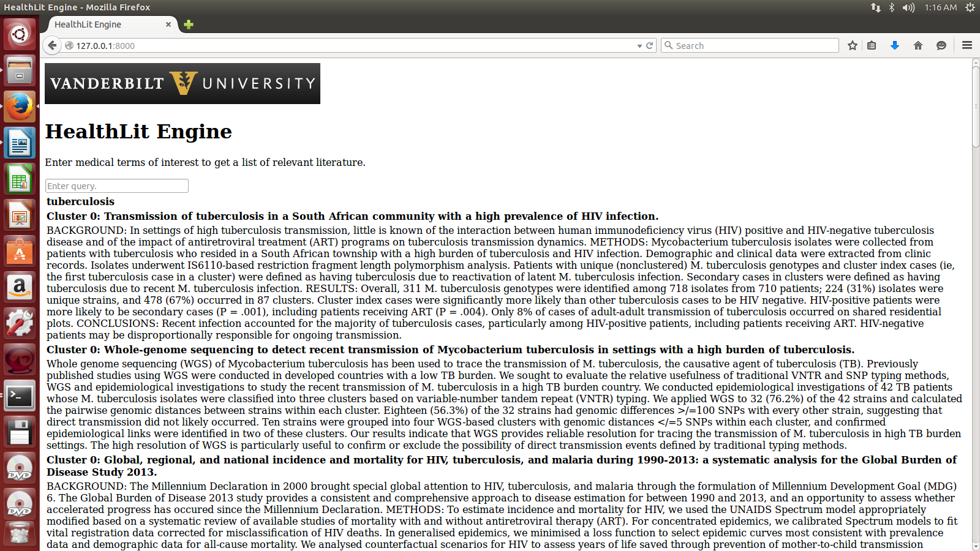980x551 pixels.
Task: Open Ubuntu Software Center launcher icon
Action: (20, 252)
